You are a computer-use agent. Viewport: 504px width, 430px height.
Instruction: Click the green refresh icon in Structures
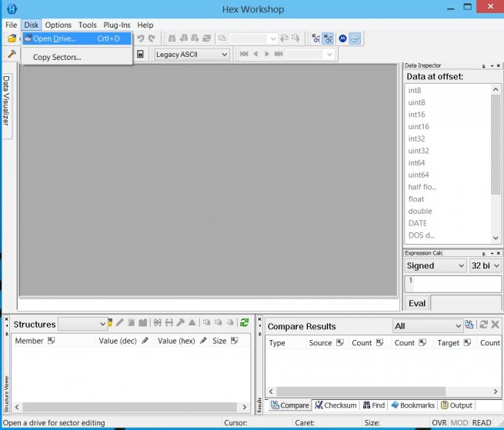[x=244, y=322]
